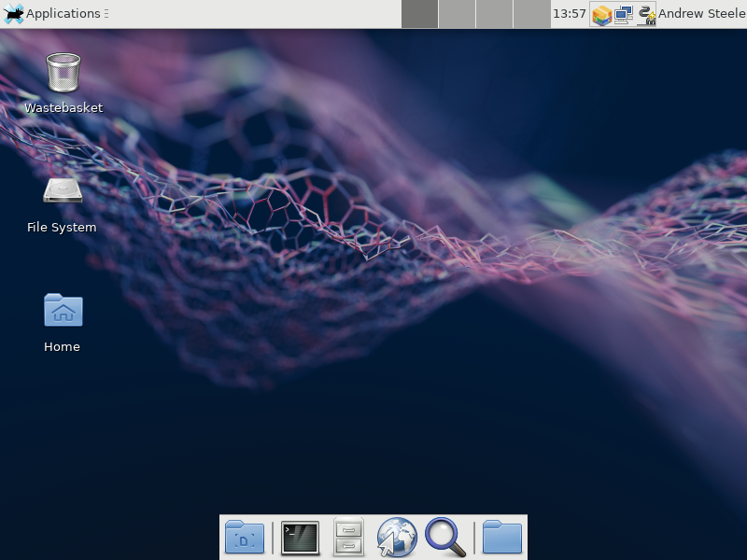Viewport: 747px width, 560px height.
Task: Click the panel separator handle beside Applications
Action: point(106,14)
